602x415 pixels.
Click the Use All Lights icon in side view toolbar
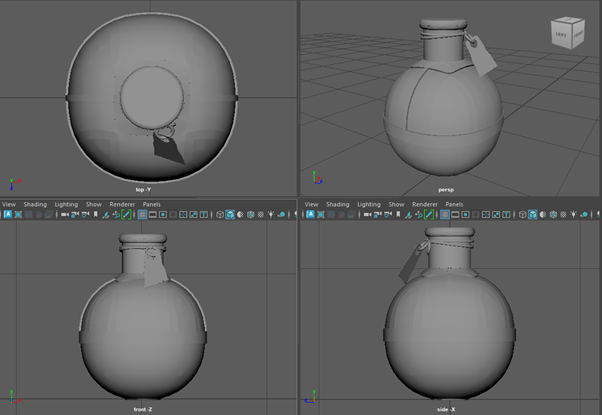click(571, 214)
